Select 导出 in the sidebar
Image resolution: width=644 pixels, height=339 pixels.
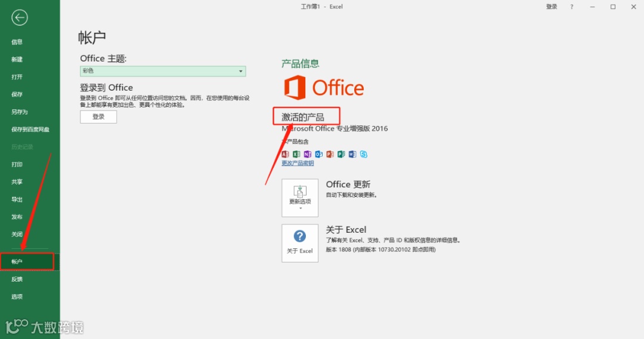click(x=17, y=199)
